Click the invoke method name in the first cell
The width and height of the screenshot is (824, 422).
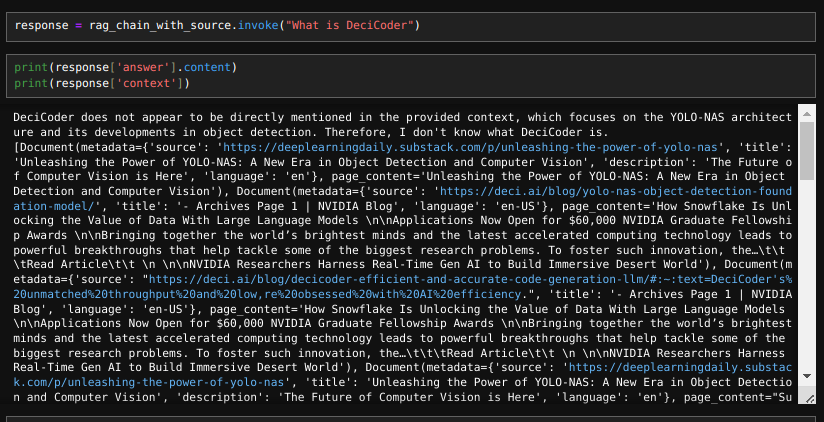point(258,25)
